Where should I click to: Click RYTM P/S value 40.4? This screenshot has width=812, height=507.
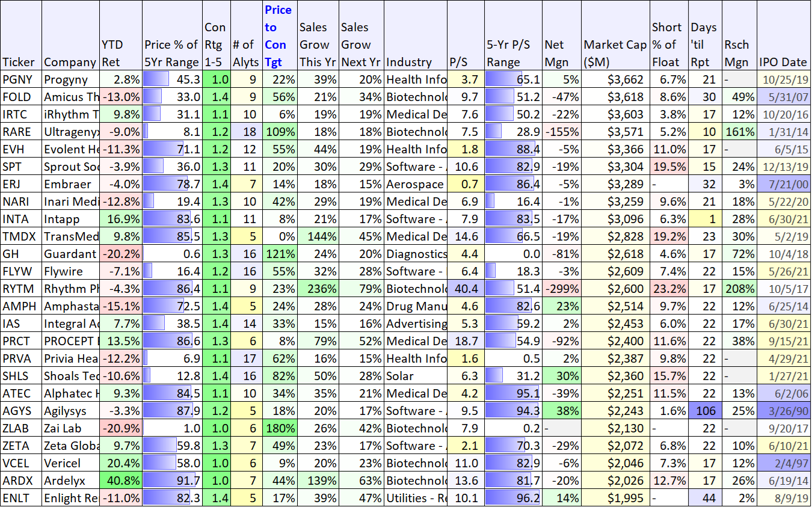point(465,289)
